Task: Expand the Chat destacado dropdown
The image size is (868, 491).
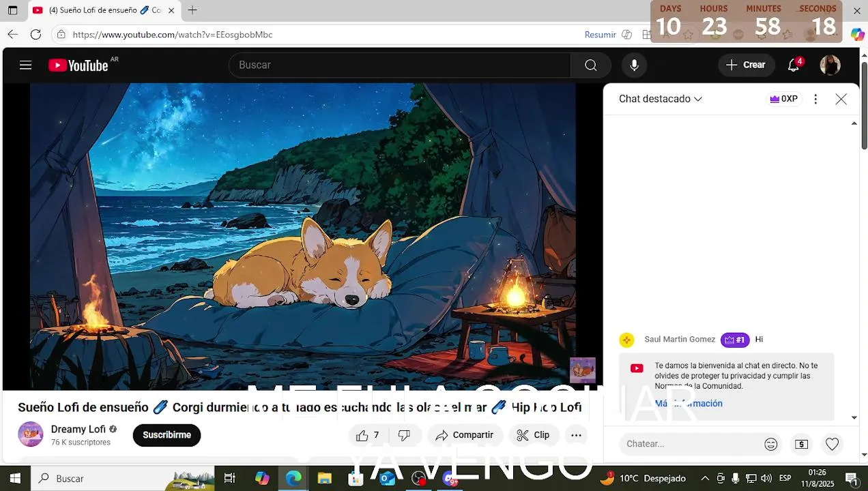Action: pos(661,99)
